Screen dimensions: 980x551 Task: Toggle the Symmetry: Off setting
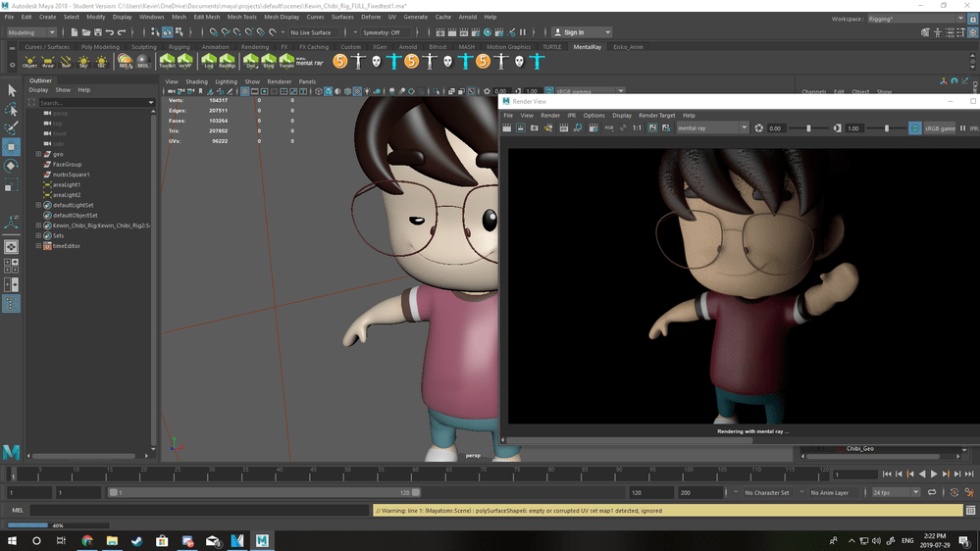coord(384,32)
